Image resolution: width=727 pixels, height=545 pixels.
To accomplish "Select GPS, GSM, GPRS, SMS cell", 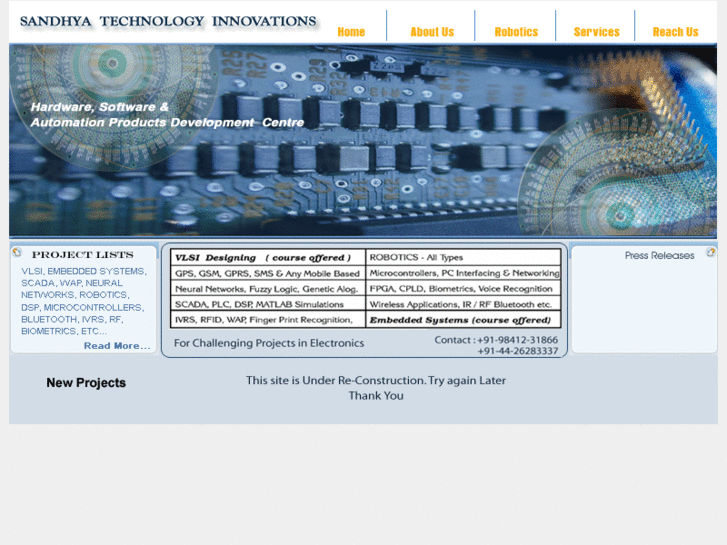I will (268, 273).
